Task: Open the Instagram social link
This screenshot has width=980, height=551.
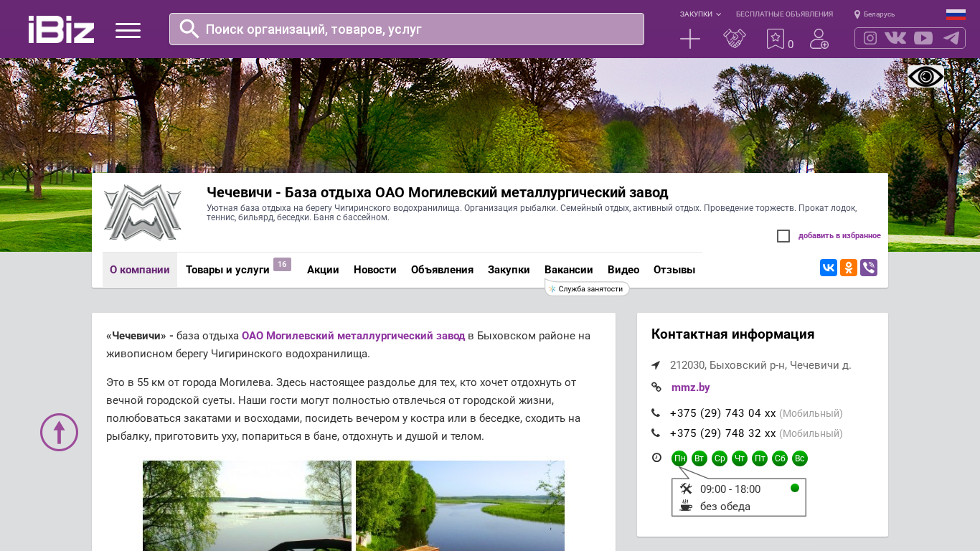Action: pos(870,38)
